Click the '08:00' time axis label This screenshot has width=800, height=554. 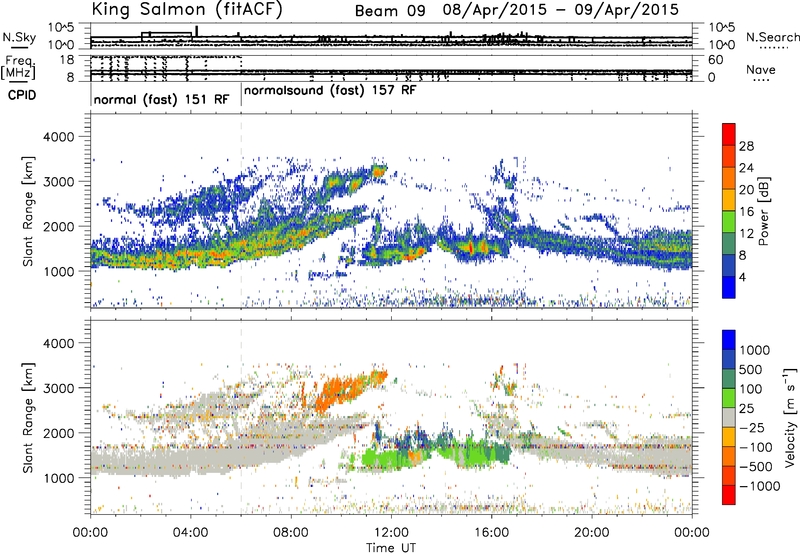coord(291,533)
